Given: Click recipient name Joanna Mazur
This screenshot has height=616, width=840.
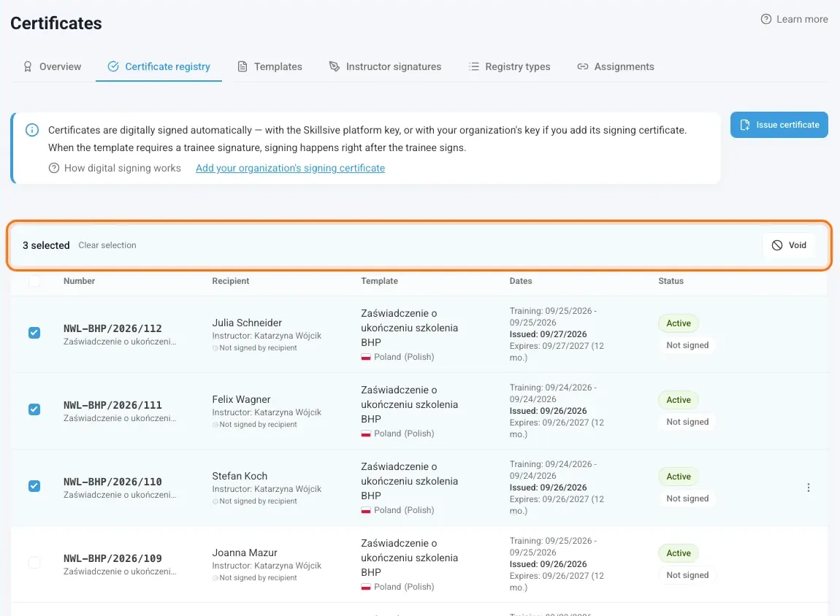Looking at the screenshot, I should (244, 553).
